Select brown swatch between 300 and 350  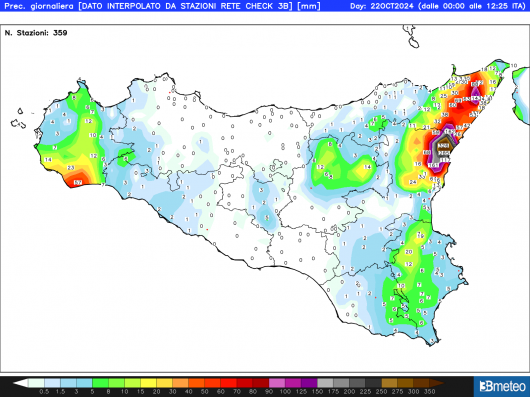tap(421, 383)
